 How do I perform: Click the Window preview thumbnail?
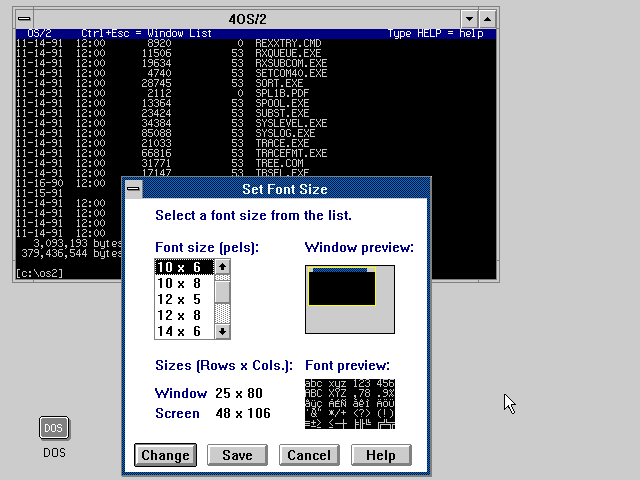pos(349,298)
